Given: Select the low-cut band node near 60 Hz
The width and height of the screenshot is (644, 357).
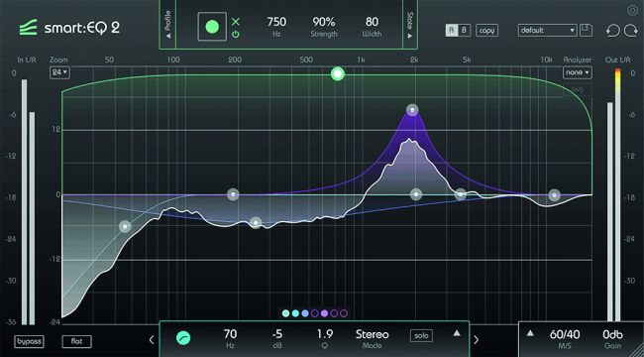Looking at the screenshot, I should pos(125,226).
